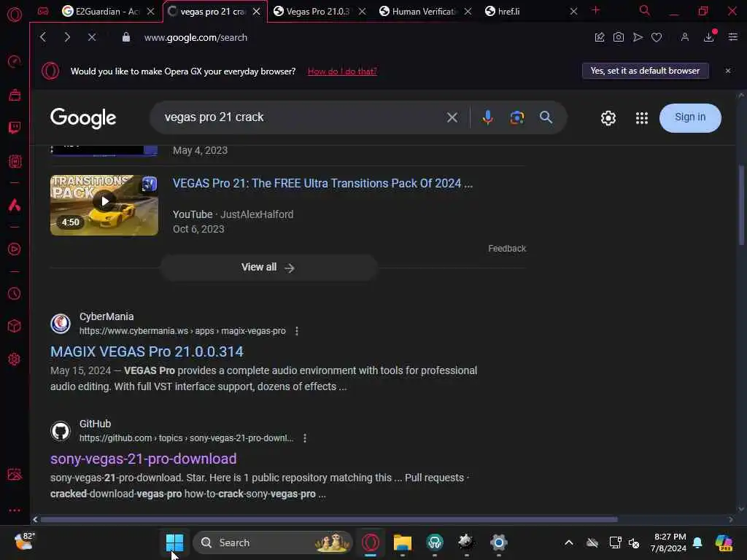Image resolution: width=747 pixels, height=560 pixels.
Task: Go forward to next page
Action: point(67,37)
